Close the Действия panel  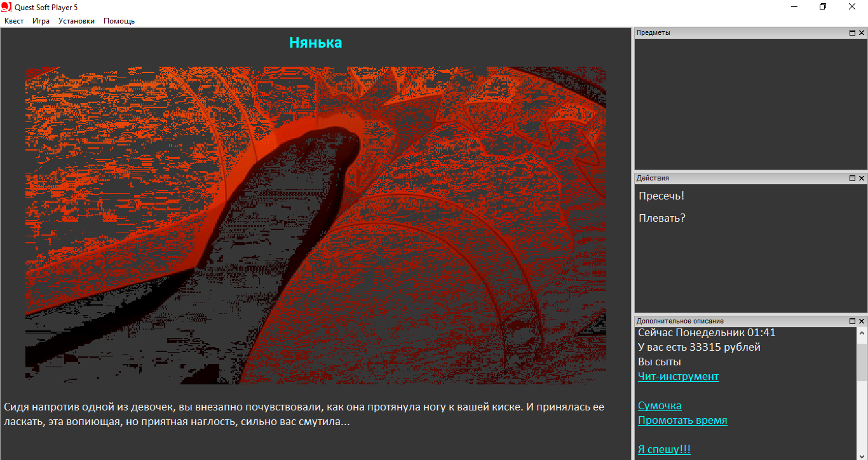pyautogui.click(x=862, y=179)
